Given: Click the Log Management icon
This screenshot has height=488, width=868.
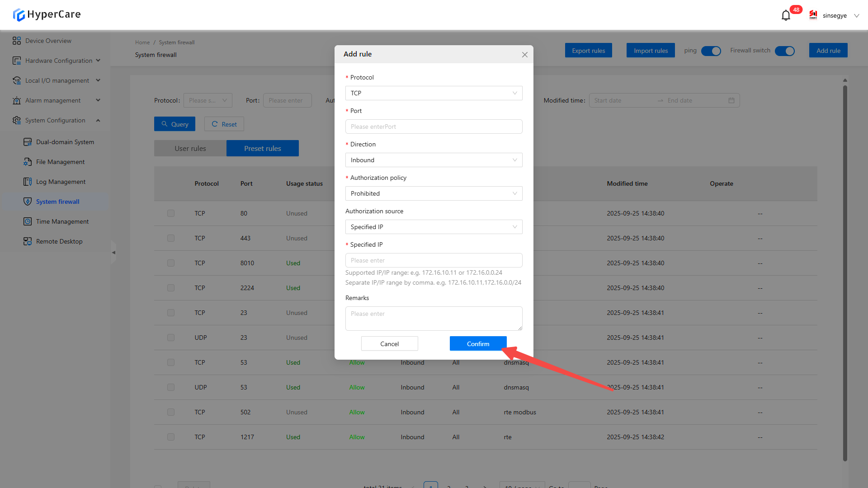Looking at the screenshot, I should [x=28, y=182].
